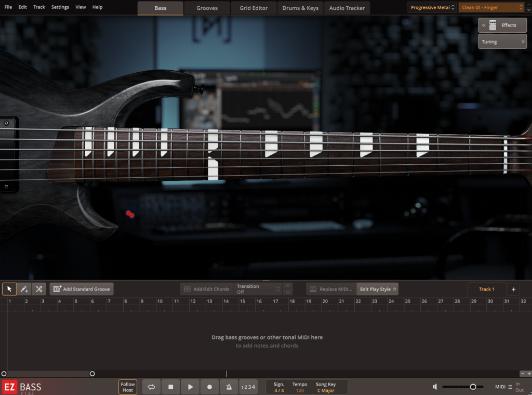532x395 pixels.
Task: Select the pencil draw tool
Action: [x=24, y=289]
